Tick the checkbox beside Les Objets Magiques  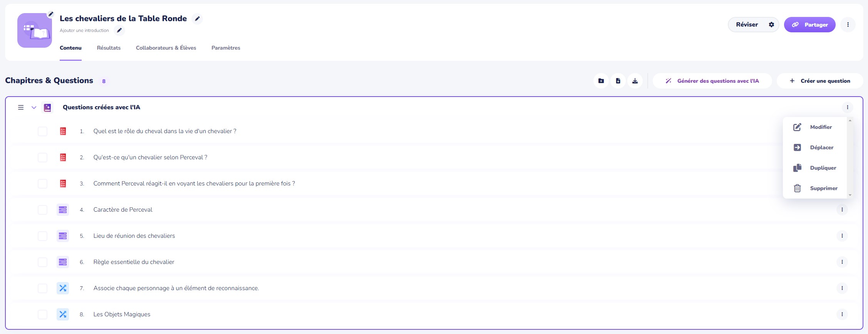[43, 314]
